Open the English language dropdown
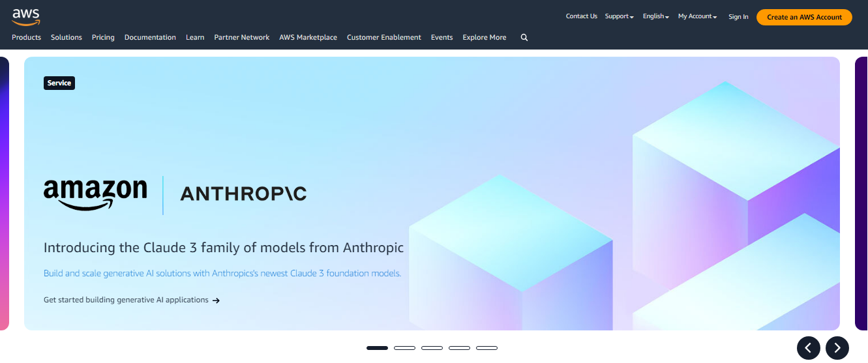Screen dimensions: 868x363 [655, 16]
